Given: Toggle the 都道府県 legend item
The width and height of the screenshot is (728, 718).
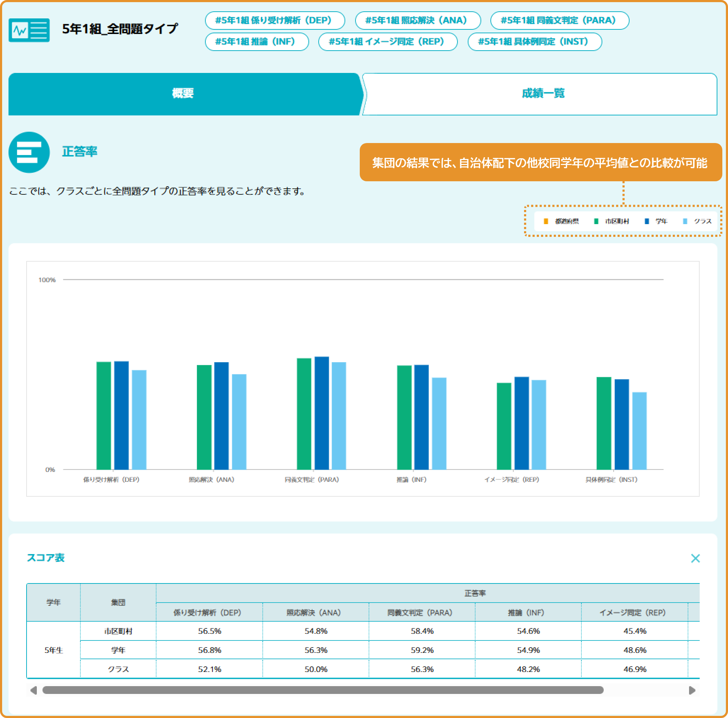Looking at the screenshot, I should coord(561,221).
